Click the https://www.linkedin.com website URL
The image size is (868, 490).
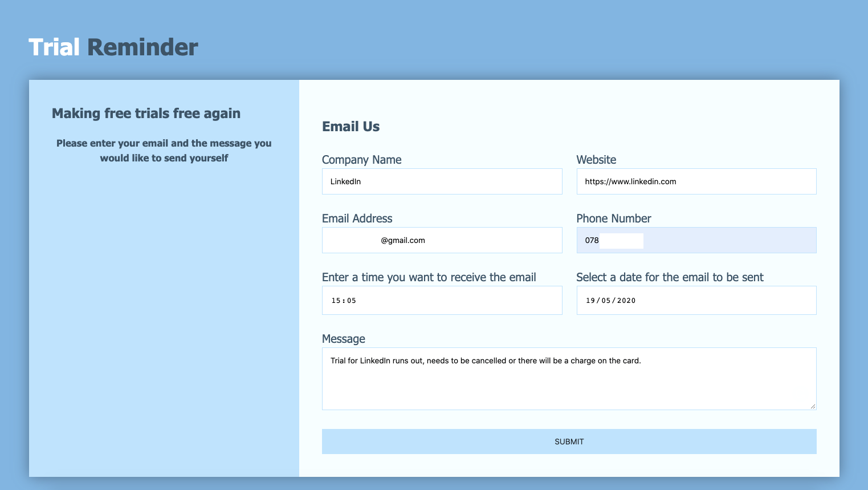630,181
